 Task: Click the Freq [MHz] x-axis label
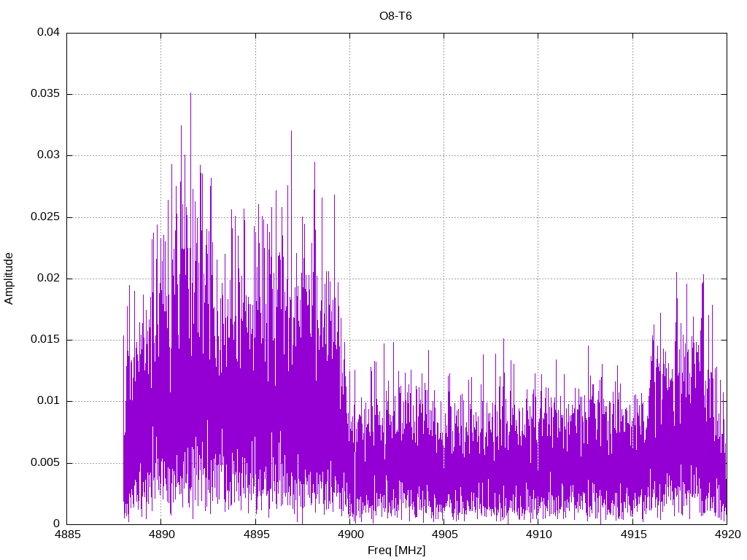pyautogui.click(x=396, y=551)
